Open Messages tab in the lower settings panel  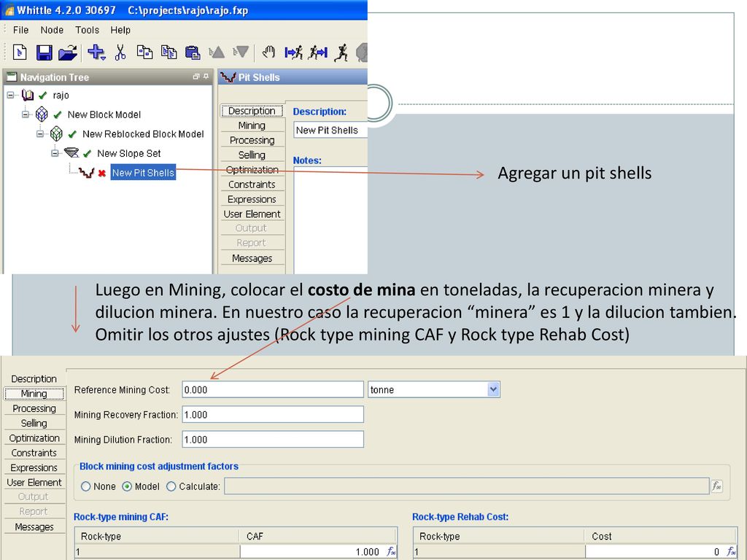pyautogui.click(x=34, y=527)
